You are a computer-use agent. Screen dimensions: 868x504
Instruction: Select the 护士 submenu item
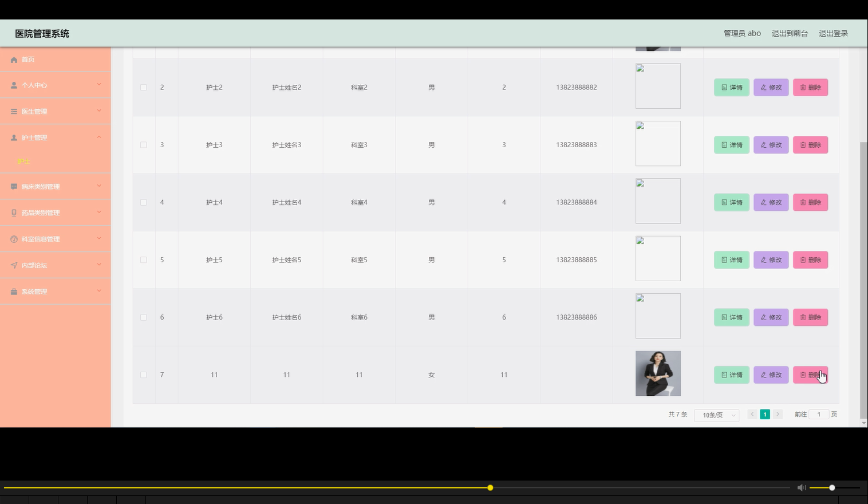[x=24, y=162]
